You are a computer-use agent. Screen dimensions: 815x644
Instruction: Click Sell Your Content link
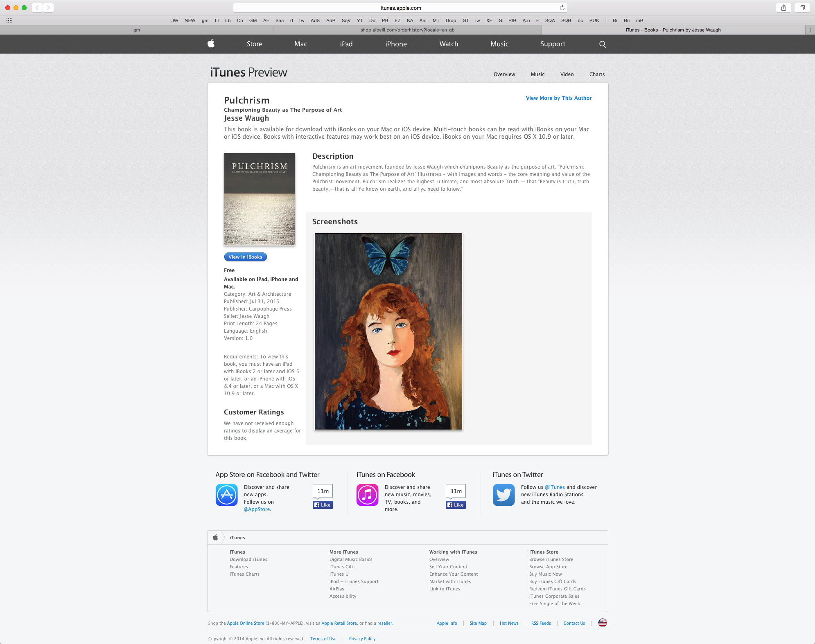point(448,567)
